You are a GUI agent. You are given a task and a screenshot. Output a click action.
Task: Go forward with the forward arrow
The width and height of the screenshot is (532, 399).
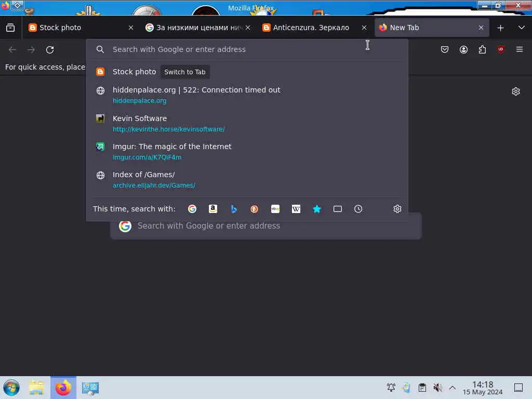click(x=31, y=50)
